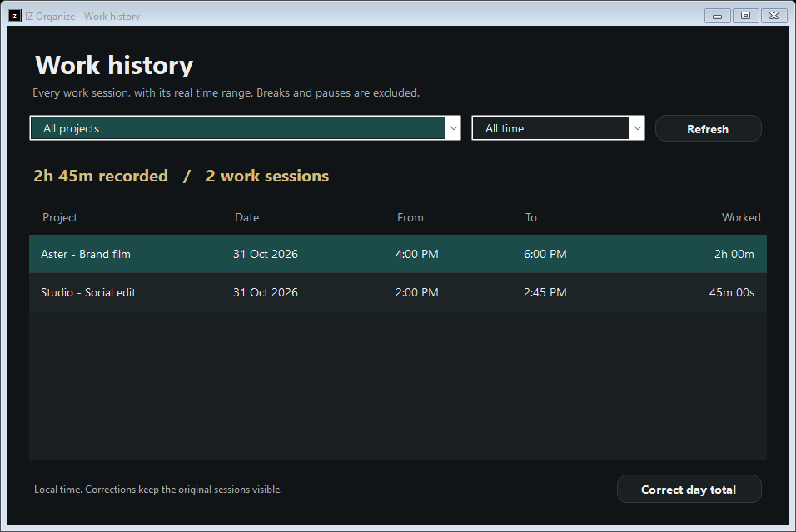Click the 4:00 PM start time cell
The image size is (796, 532).
point(417,254)
